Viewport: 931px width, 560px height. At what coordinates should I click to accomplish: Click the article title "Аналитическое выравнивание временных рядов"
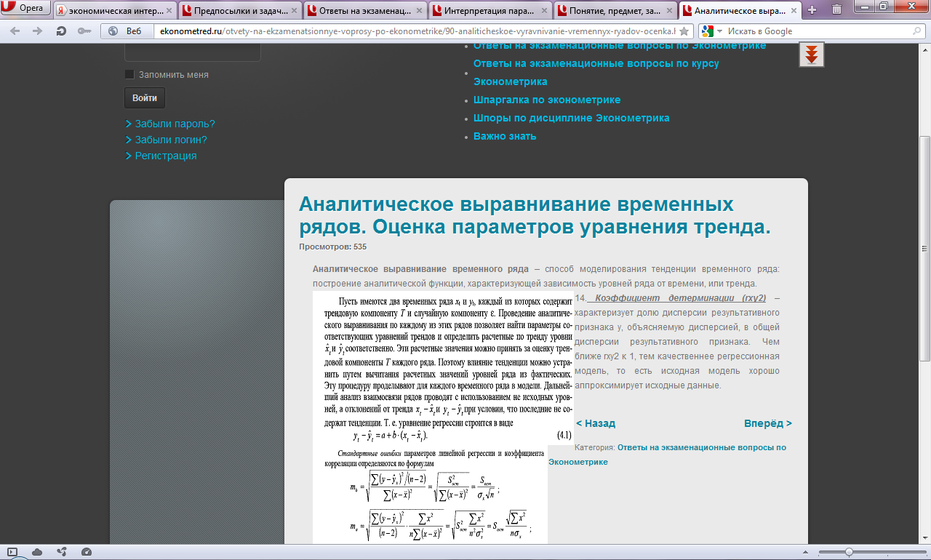(x=535, y=215)
